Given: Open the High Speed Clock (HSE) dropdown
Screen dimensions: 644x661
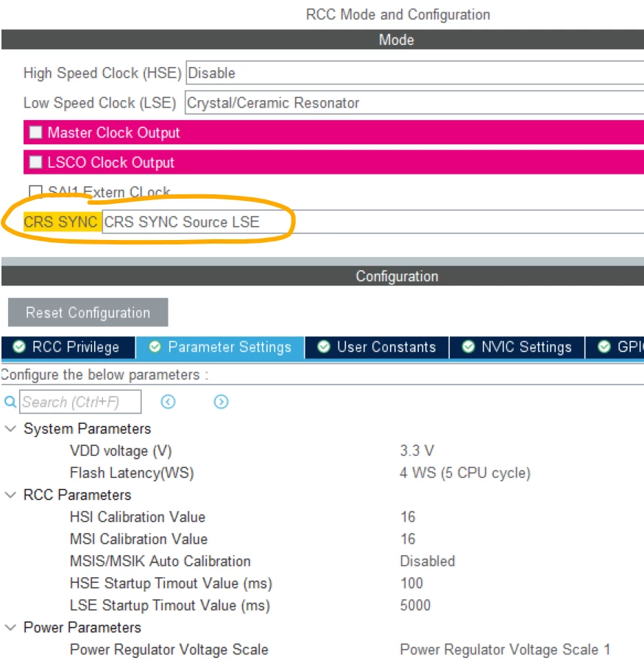Looking at the screenshot, I should tap(414, 73).
